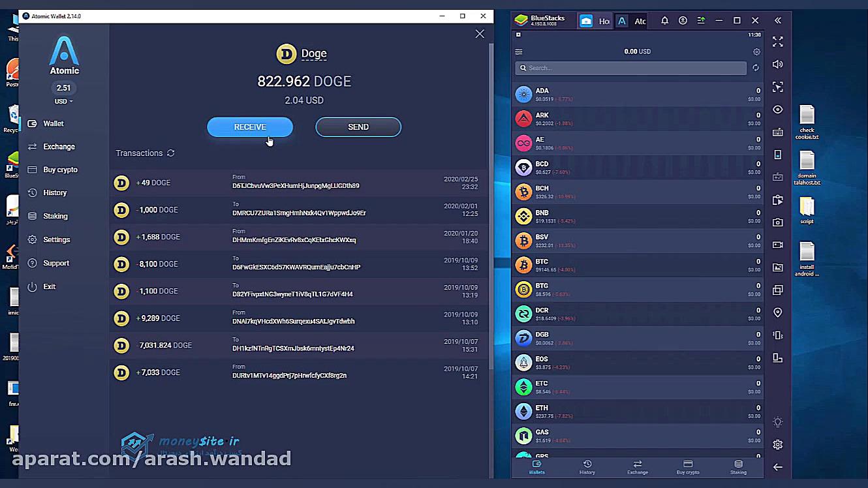Click BlueStacks fullscreen icon in side toolbar
The height and width of the screenshot is (488, 868).
click(x=778, y=42)
